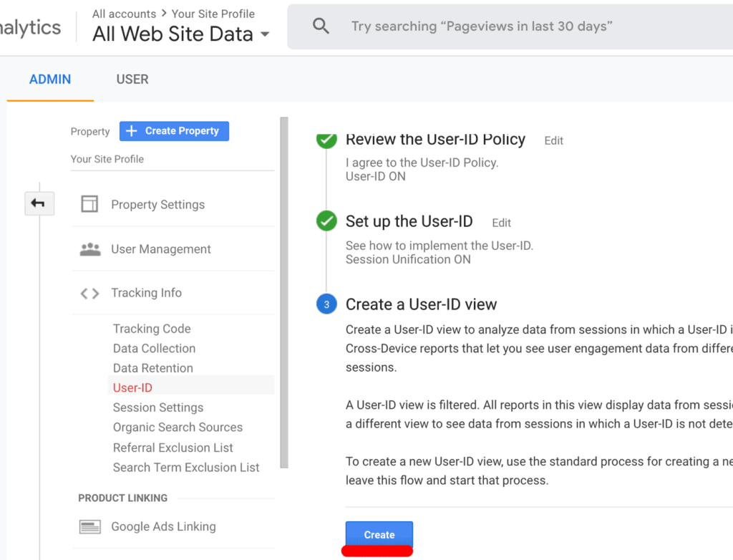Switch to the USER tab

click(132, 79)
